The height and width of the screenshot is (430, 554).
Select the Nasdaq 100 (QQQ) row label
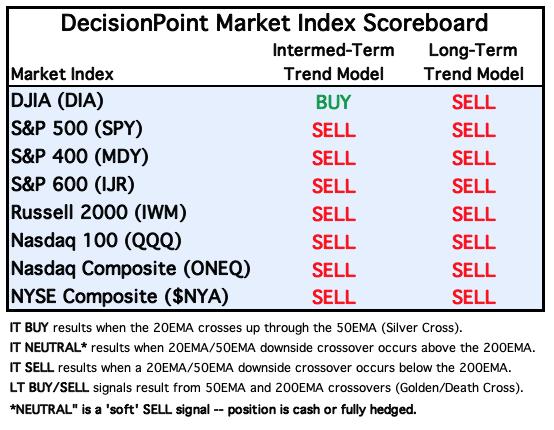96,241
